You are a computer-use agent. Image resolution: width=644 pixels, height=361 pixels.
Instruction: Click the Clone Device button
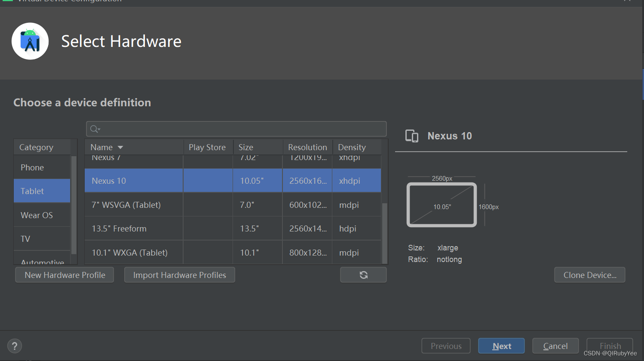[590, 275]
